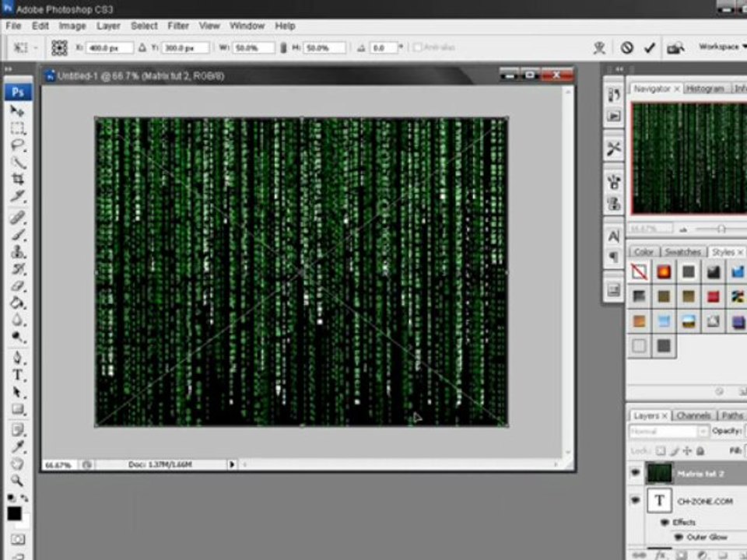Switch to the Color tab
The width and height of the screenshot is (747, 560).
(644, 252)
